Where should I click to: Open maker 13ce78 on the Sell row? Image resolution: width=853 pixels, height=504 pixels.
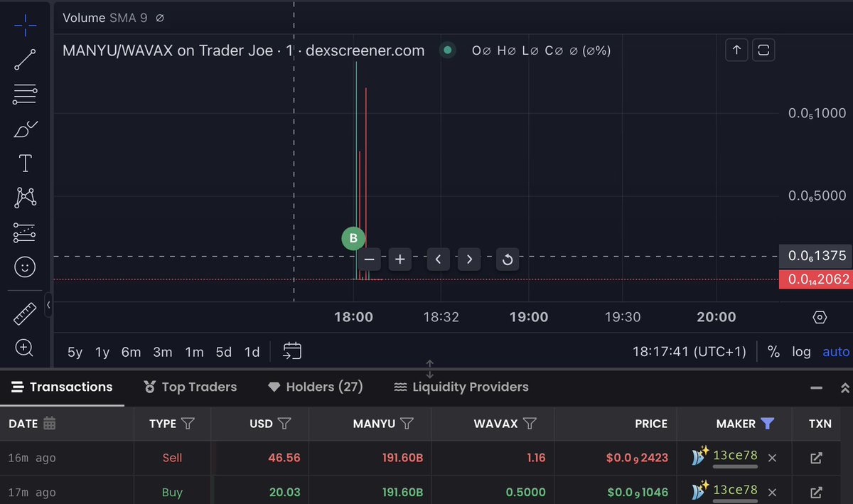735,456
